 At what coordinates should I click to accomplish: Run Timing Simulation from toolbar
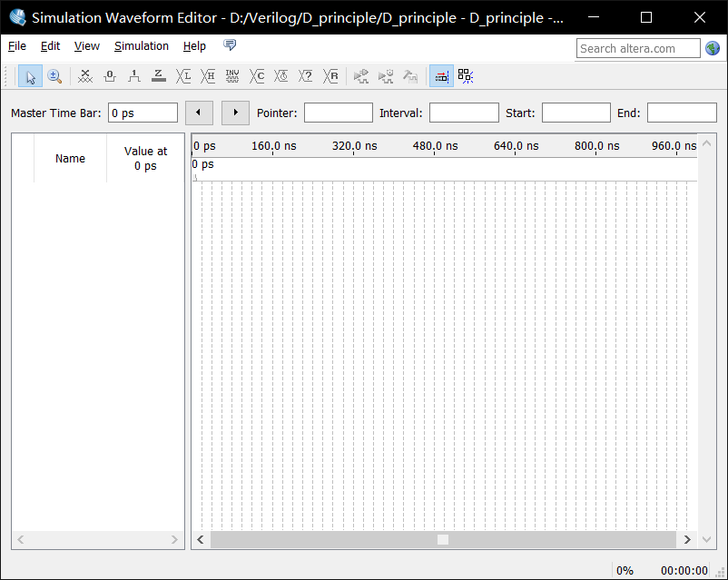point(386,76)
